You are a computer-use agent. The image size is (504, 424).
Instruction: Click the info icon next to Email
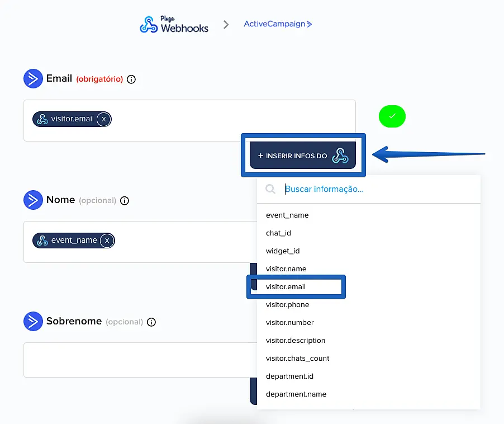click(x=131, y=79)
